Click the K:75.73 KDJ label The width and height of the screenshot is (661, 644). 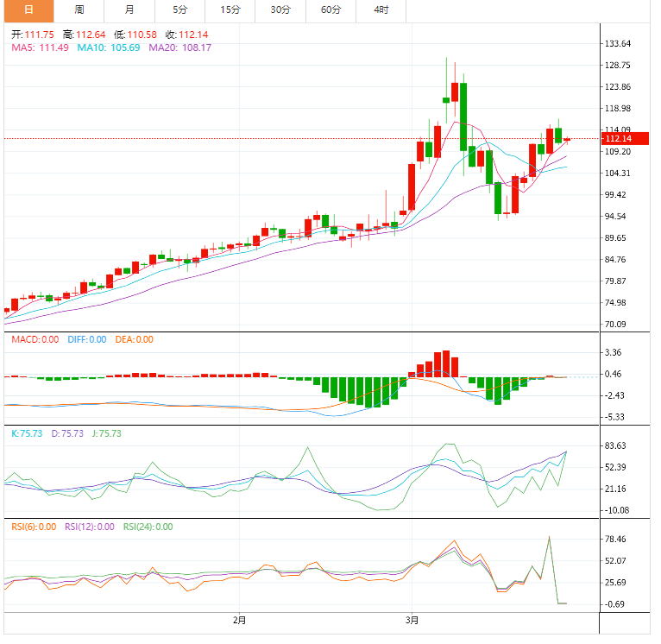[x=26, y=433]
